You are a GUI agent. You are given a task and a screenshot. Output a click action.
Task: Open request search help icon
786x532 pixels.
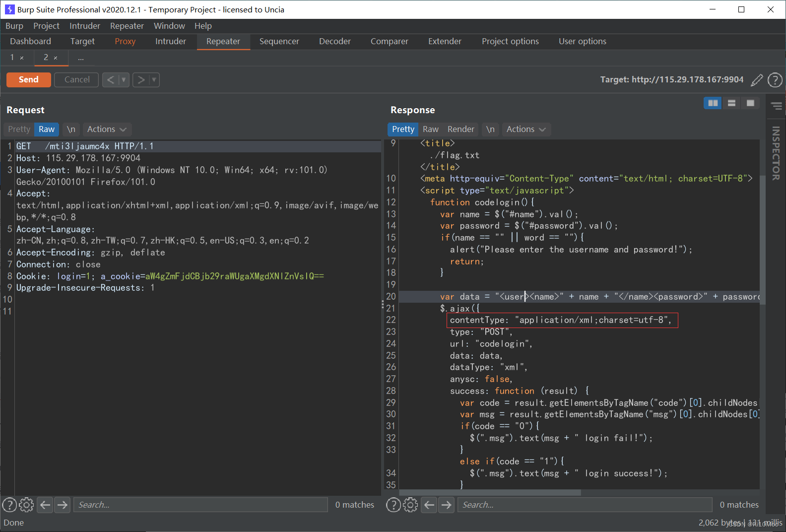pyautogui.click(x=9, y=505)
